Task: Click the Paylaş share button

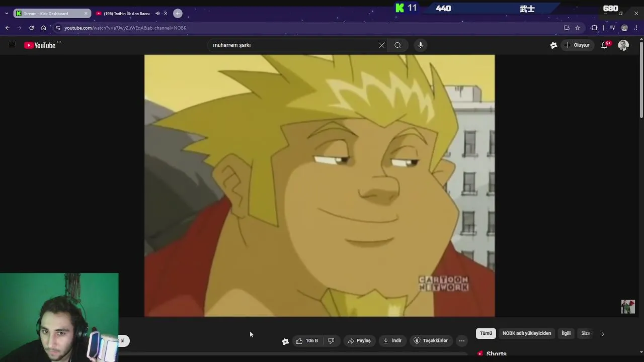Action: 359,340
